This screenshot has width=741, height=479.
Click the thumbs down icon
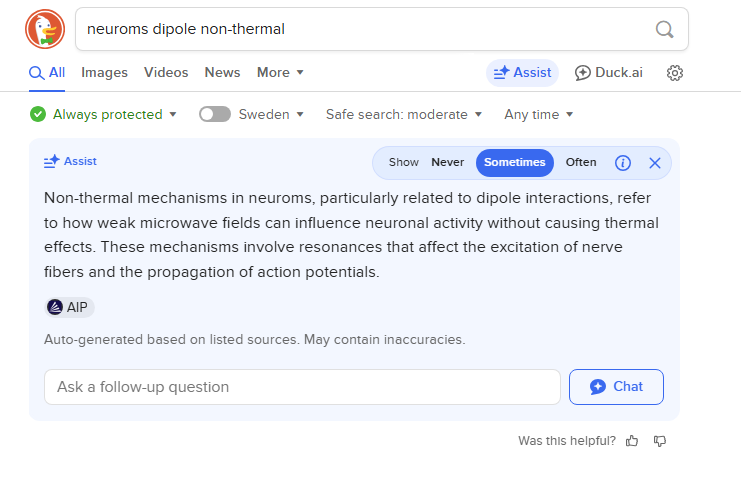point(660,441)
